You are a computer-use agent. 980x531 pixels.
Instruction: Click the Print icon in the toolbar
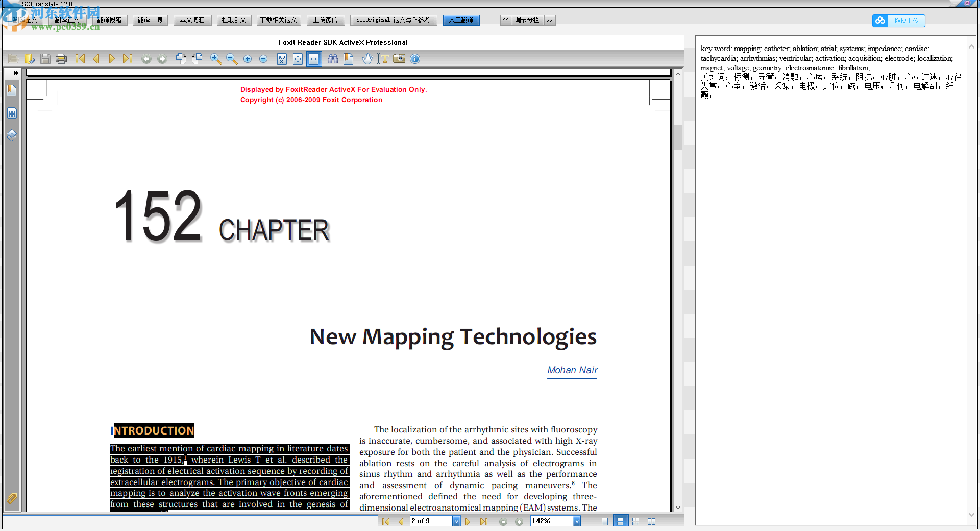[x=61, y=59]
